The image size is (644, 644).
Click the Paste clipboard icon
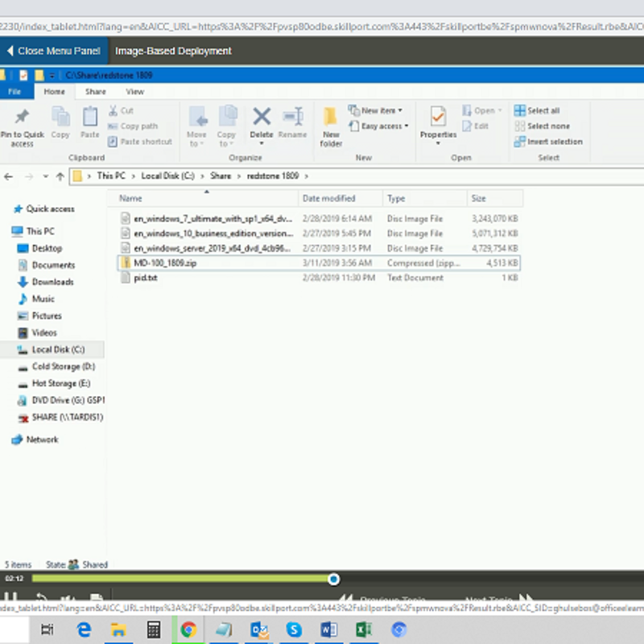tap(90, 117)
